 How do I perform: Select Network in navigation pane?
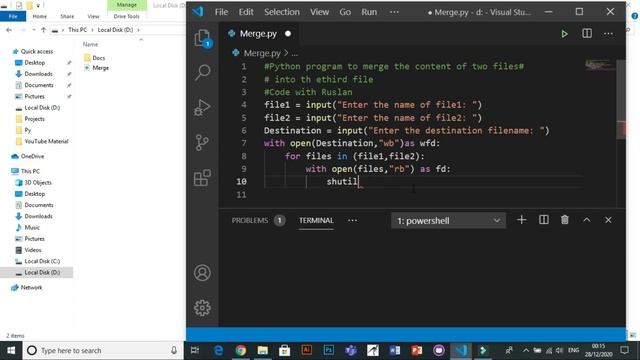31,287
